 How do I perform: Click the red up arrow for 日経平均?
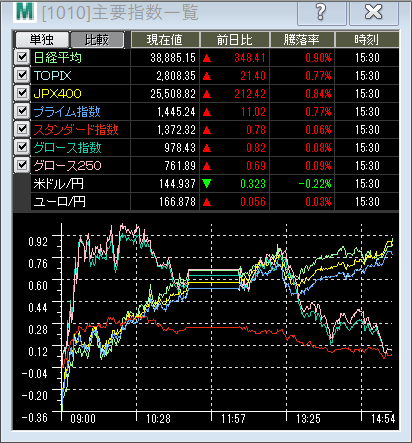click(207, 58)
